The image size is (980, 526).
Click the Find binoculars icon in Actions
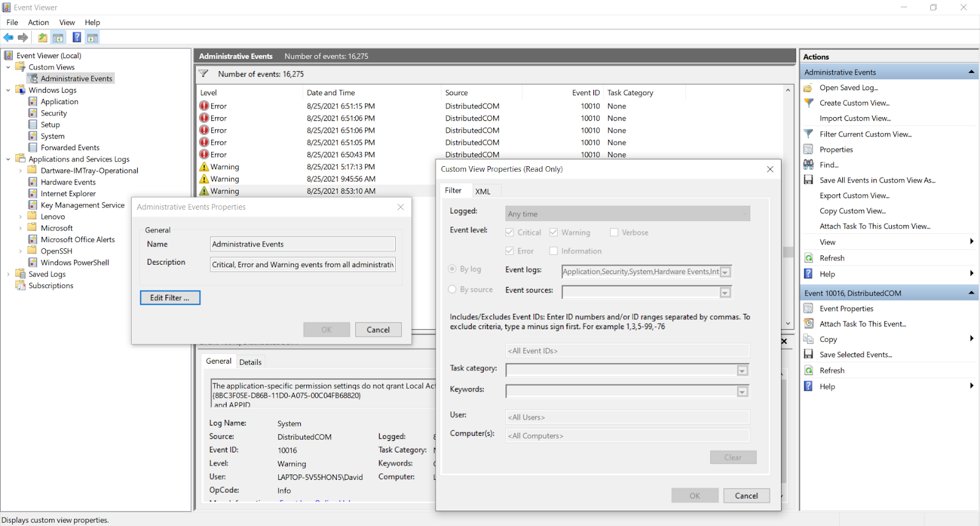tap(809, 164)
